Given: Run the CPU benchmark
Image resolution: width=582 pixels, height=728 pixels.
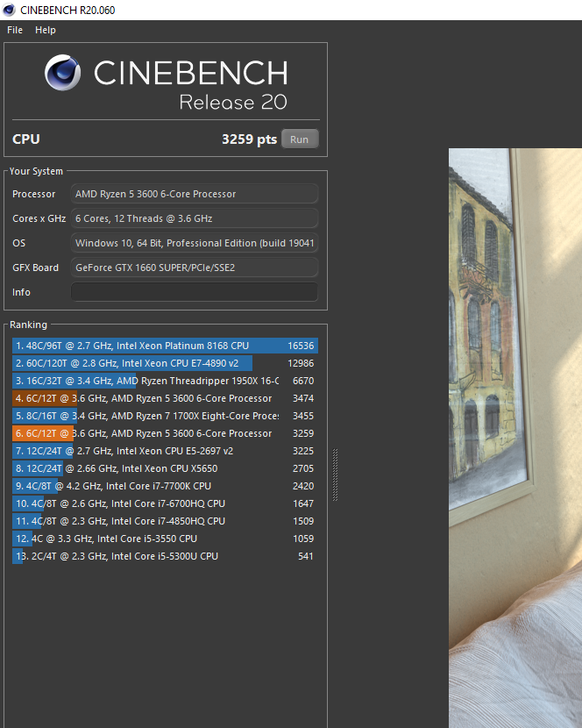Looking at the screenshot, I should pyautogui.click(x=300, y=139).
